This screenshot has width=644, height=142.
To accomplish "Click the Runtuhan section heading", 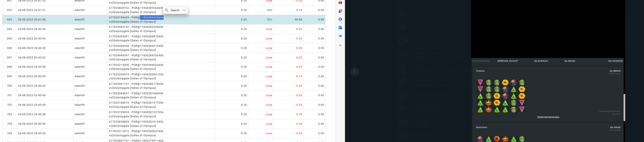I will click(x=481, y=127).
